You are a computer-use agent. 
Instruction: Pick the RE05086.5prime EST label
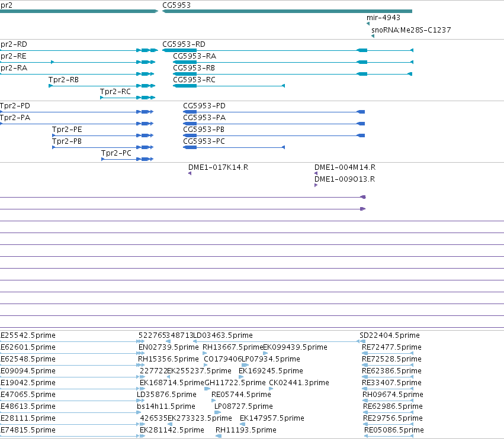(x=394, y=430)
